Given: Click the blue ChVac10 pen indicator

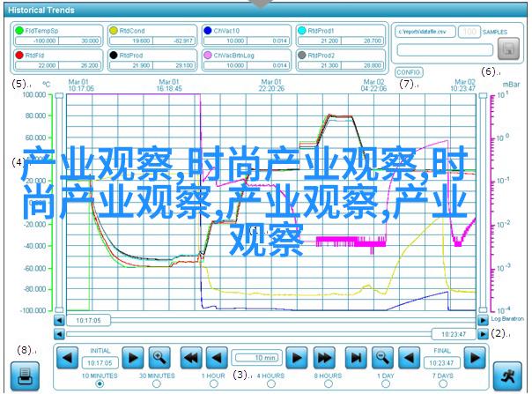Looking at the screenshot, I should [x=208, y=31].
